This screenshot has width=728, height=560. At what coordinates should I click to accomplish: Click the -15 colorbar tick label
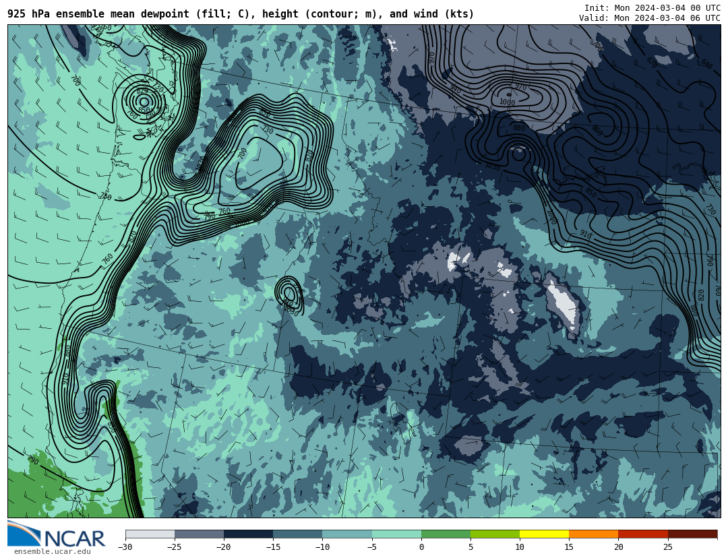(273, 547)
